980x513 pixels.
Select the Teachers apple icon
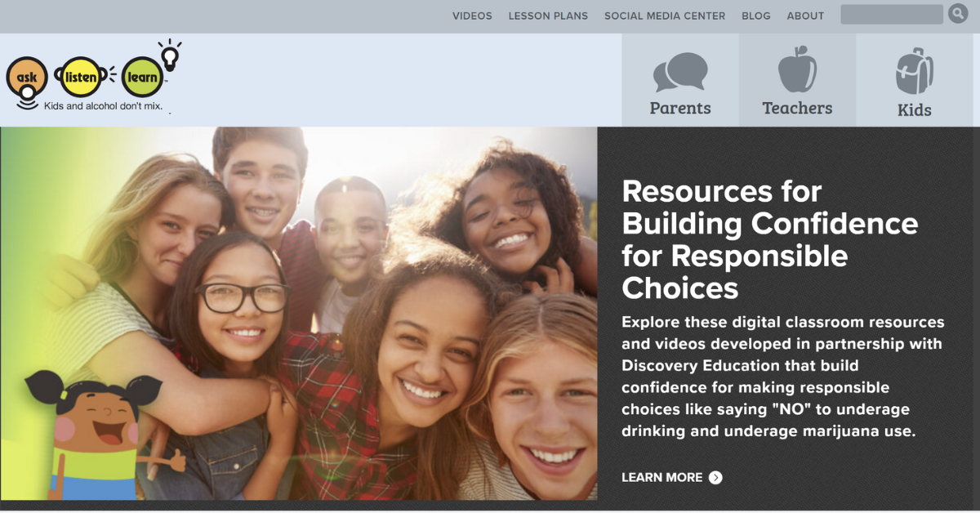[797, 69]
